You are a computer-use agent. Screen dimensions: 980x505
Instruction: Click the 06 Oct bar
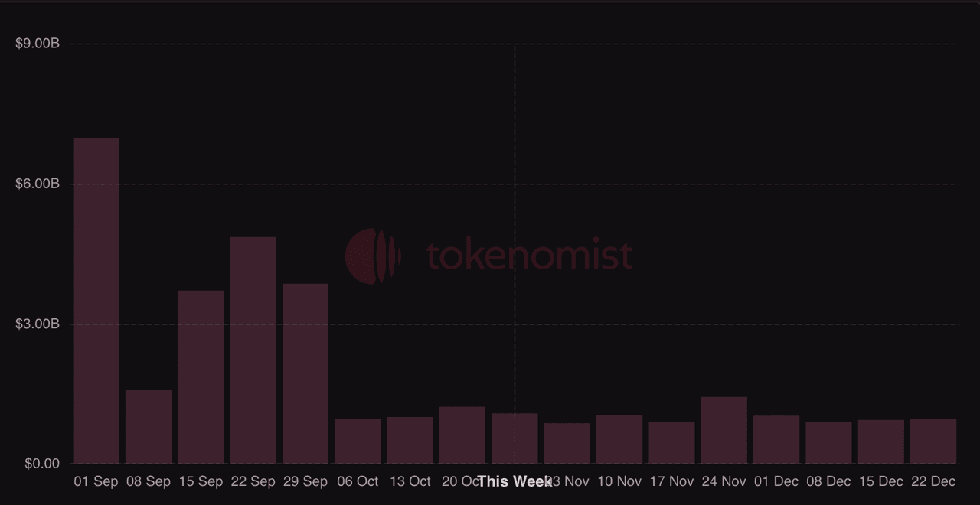[x=358, y=441]
